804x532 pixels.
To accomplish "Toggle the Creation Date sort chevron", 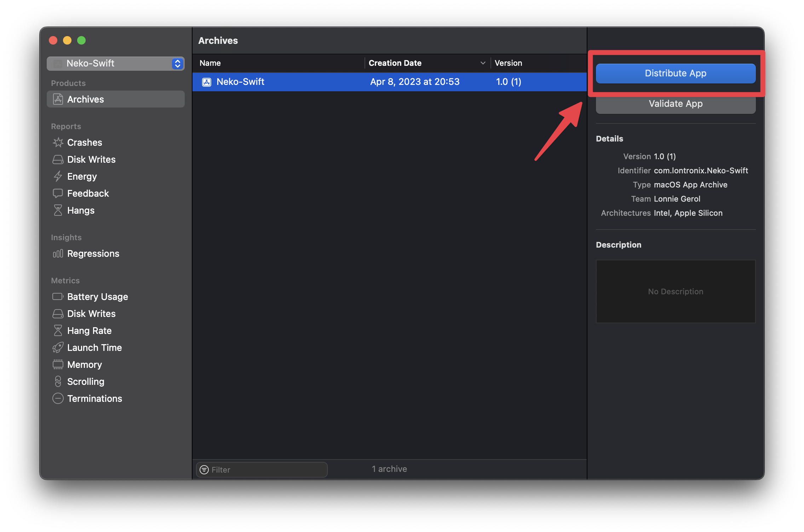I will pos(483,63).
